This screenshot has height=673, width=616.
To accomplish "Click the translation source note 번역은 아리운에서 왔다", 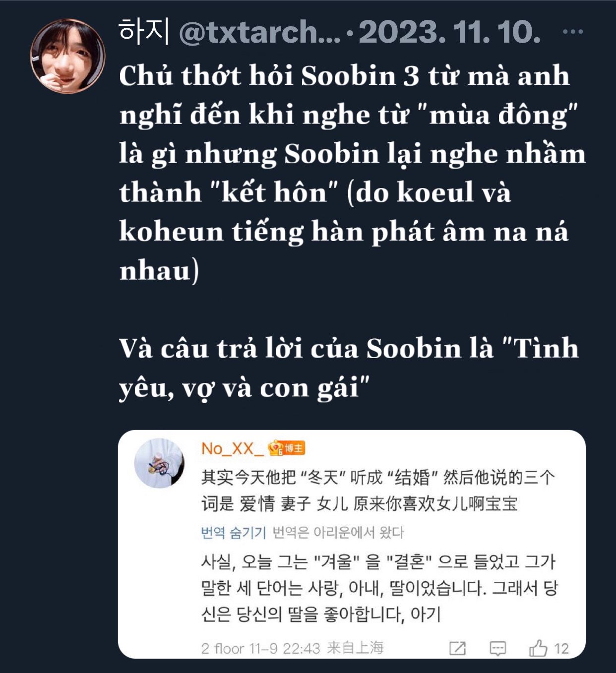I will 338,533.
